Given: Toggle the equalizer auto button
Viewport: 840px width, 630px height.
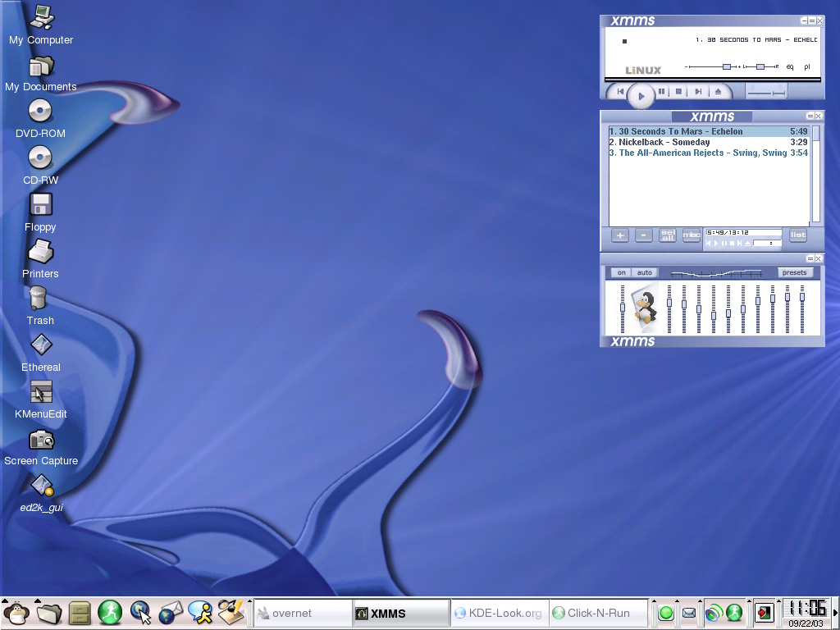Looking at the screenshot, I should 644,272.
